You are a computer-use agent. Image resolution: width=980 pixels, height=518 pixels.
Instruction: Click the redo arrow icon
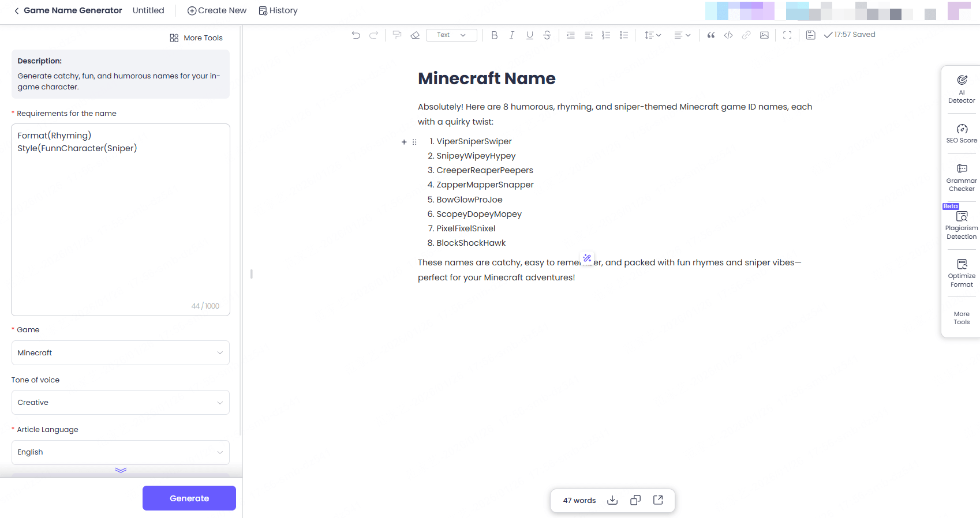(x=374, y=35)
